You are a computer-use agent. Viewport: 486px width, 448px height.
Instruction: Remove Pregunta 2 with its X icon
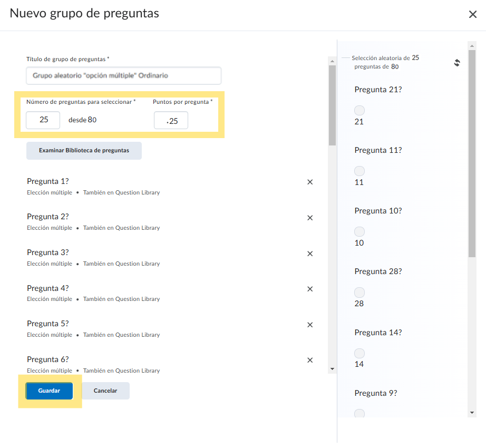(310, 218)
